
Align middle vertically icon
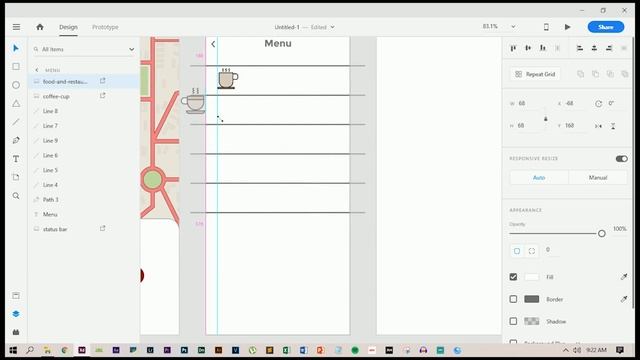[528, 48]
